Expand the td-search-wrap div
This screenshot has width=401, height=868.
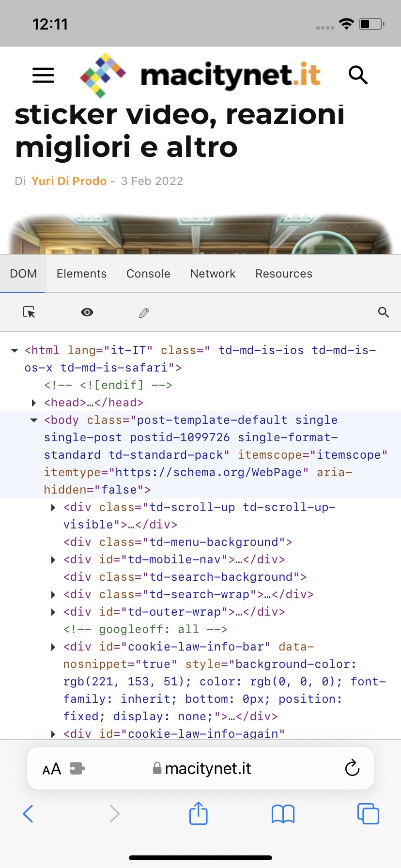pyautogui.click(x=53, y=594)
